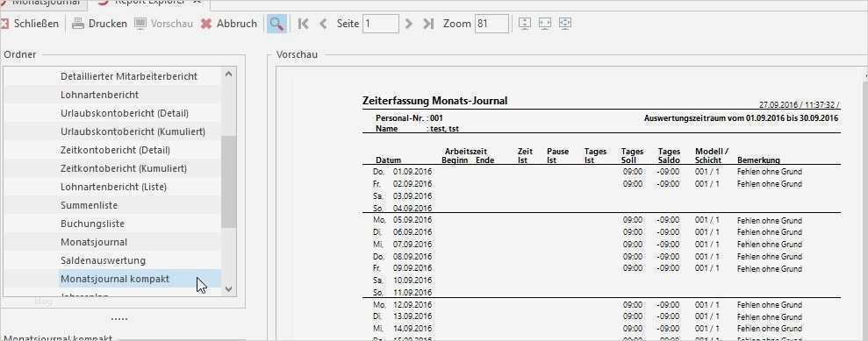Fit preview to page width icon
868x341 pixels.
pos(545,23)
